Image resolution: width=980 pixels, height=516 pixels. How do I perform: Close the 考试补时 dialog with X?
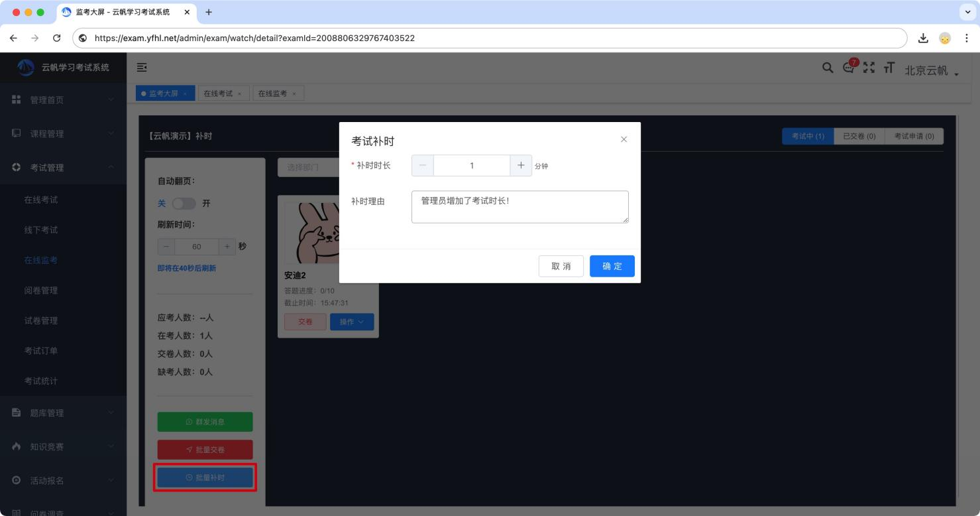pos(624,139)
